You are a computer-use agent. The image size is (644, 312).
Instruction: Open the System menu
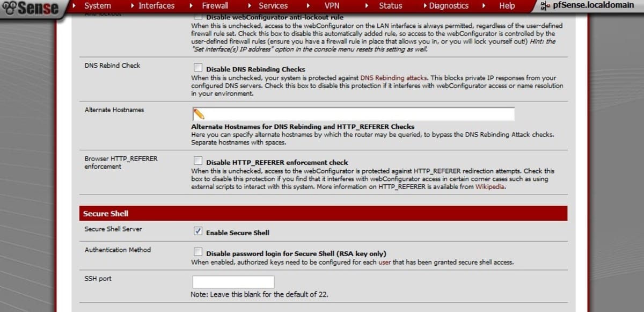pyautogui.click(x=98, y=5)
